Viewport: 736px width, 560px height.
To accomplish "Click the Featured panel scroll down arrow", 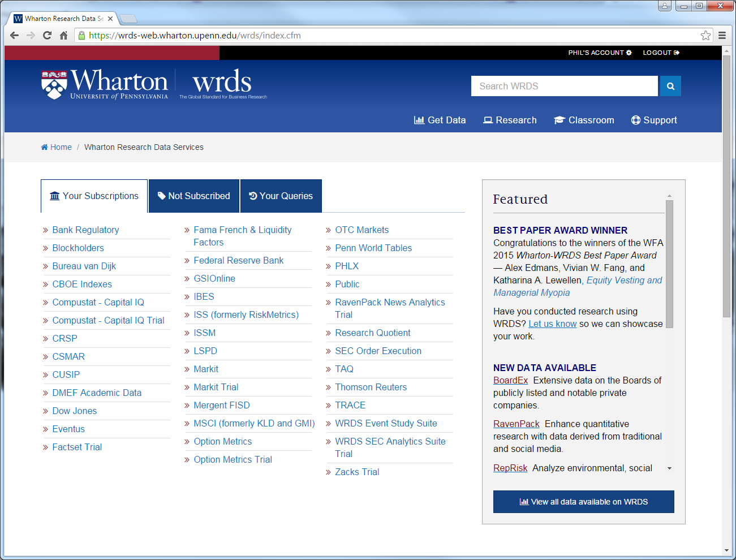I will coord(669,468).
